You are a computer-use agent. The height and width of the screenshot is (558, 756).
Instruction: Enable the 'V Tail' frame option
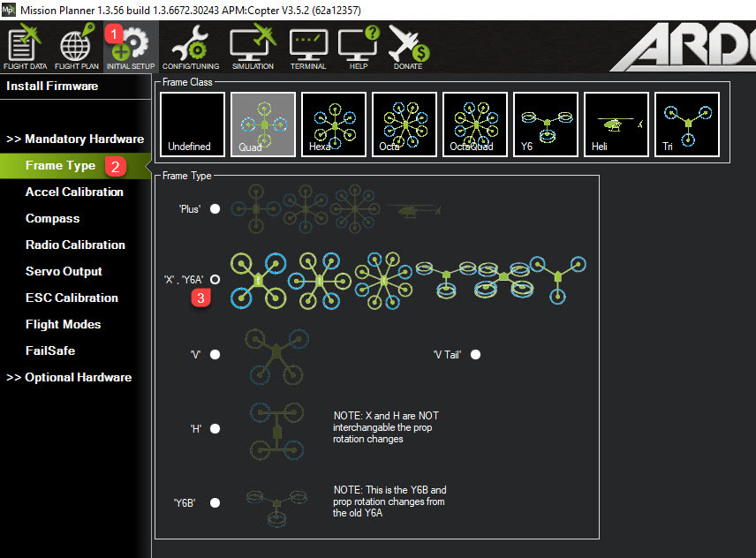475,354
